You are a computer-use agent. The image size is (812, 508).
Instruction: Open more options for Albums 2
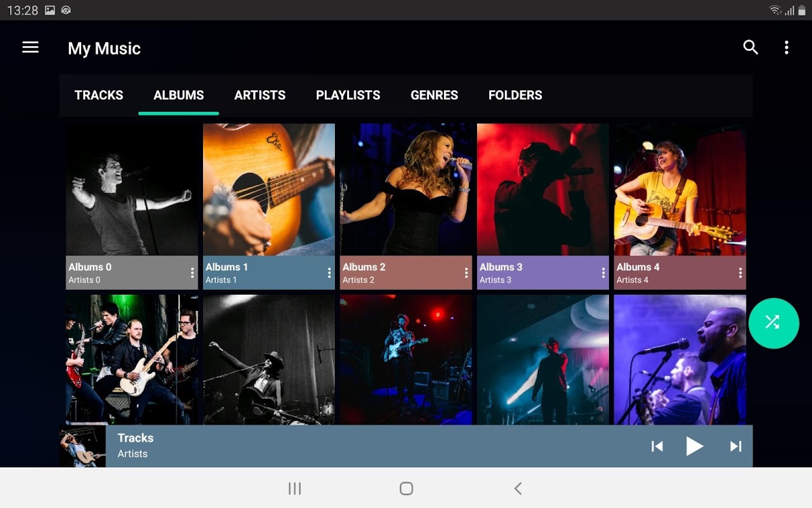click(466, 273)
